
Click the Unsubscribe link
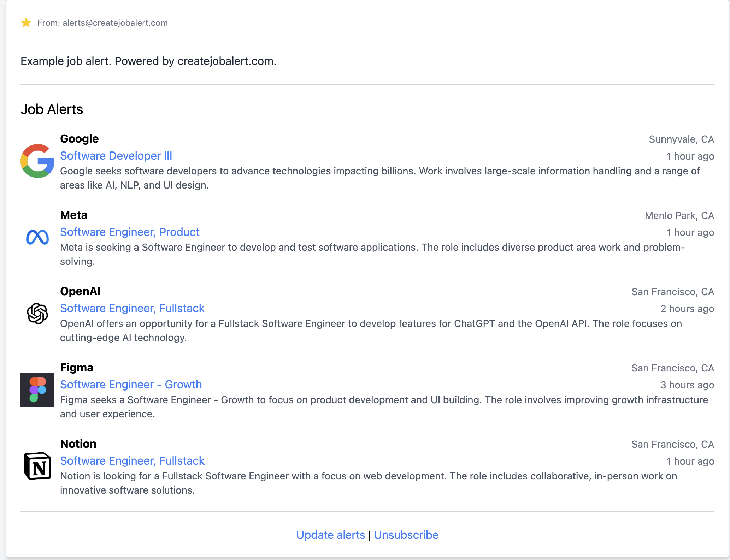pyautogui.click(x=406, y=535)
